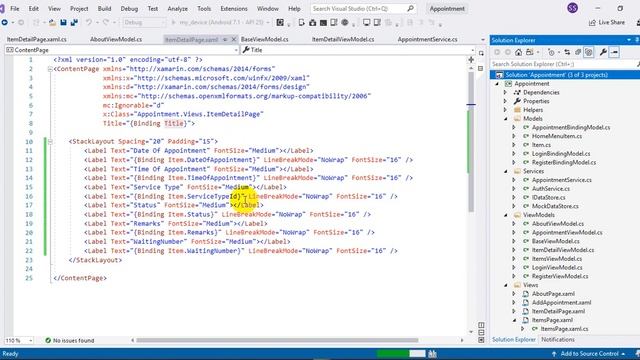This screenshot has height=360, width=640.
Task: Open the my_device target dropdown
Action: click(268, 23)
